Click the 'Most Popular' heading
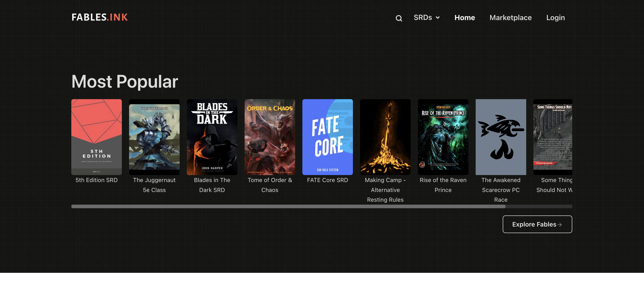The height and width of the screenshot is (304, 644). (125, 82)
